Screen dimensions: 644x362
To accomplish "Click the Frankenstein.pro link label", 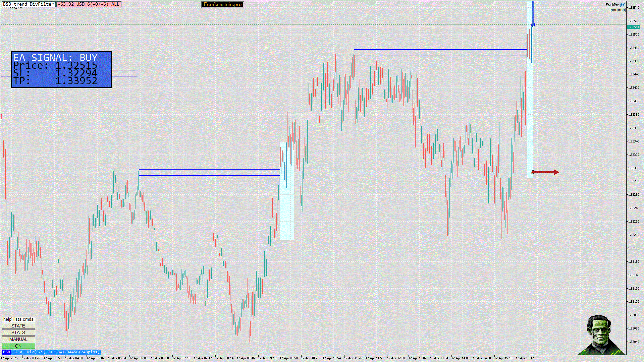I will click(222, 4).
